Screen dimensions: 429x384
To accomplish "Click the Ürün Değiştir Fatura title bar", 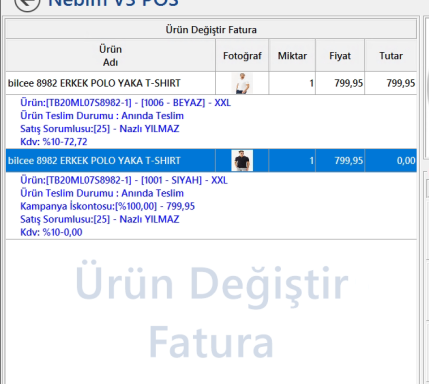I will [x=211, y=30].
